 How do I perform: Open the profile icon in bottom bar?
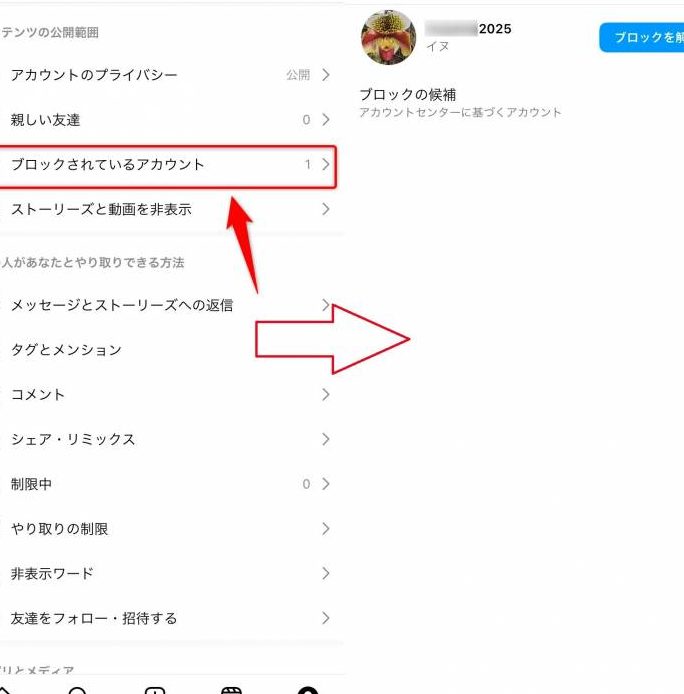pyautogui.click(x=308, y=690)
